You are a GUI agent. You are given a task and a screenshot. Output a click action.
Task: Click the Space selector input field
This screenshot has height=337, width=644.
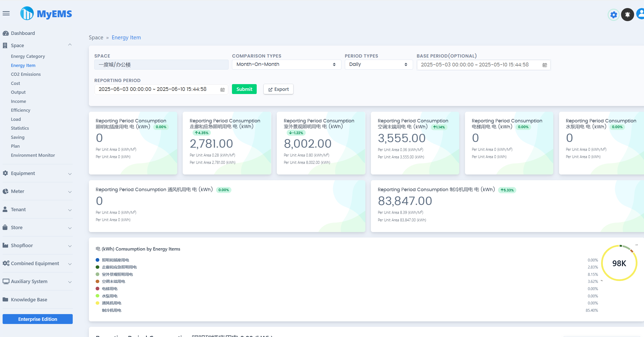[x=161, y=65]
